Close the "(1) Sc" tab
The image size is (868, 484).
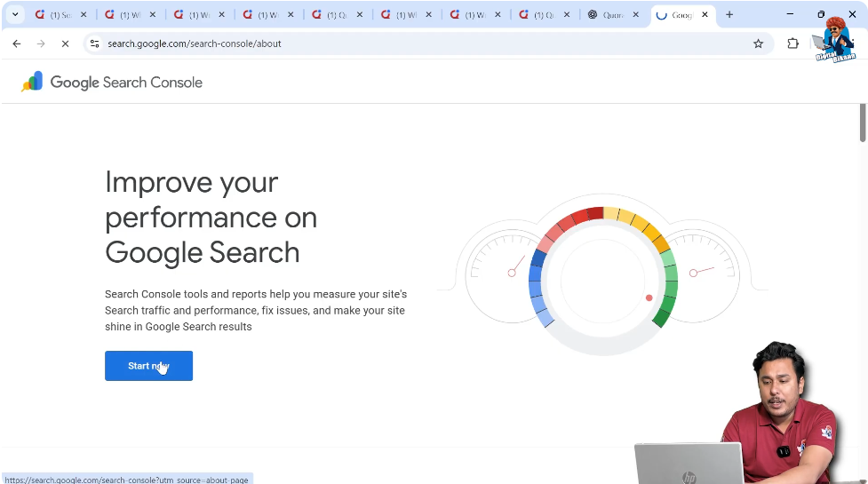click(84, 15)
